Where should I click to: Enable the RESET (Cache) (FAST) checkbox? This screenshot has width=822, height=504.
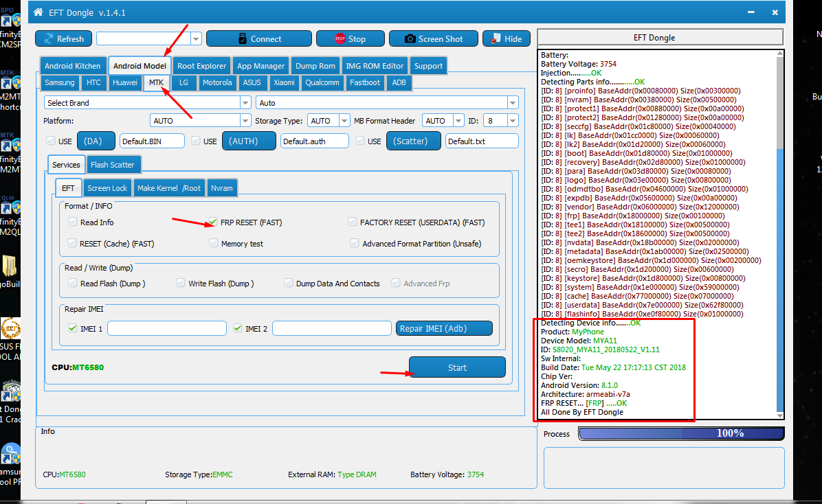(71, 243)
